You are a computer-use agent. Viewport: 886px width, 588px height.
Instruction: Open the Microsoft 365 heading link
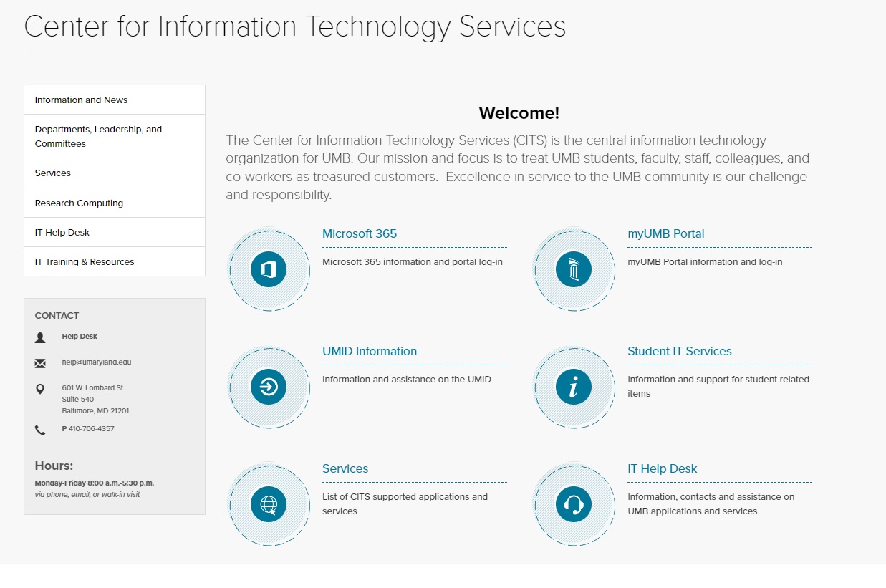point(360,234)
